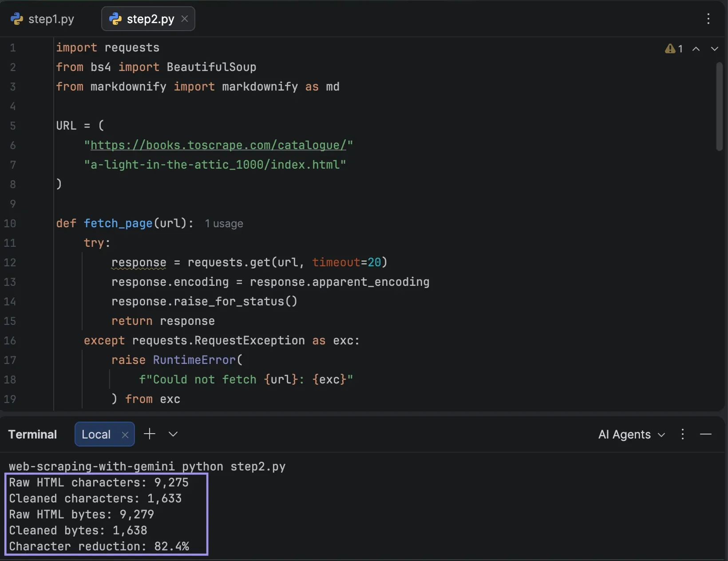Click the underlined 'response' variable on line 12

click(x=139, y=262)
